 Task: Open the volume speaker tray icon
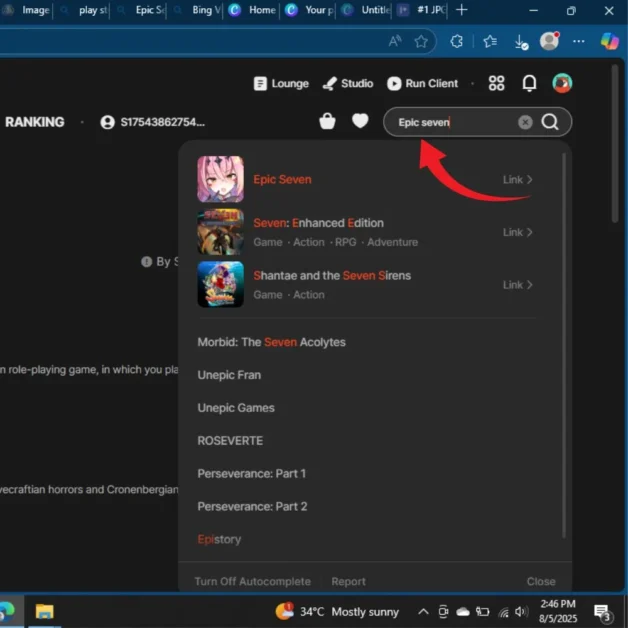point(521,612)
